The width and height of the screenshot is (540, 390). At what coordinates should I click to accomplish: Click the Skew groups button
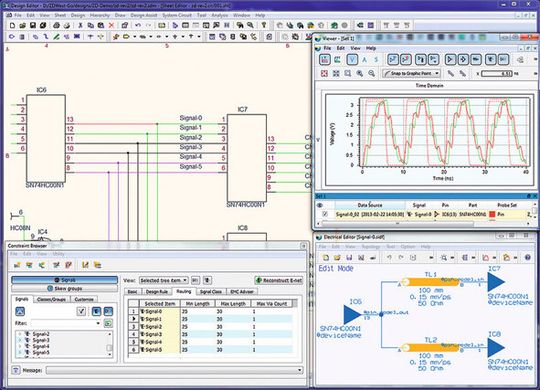click(x=64, y=288)
